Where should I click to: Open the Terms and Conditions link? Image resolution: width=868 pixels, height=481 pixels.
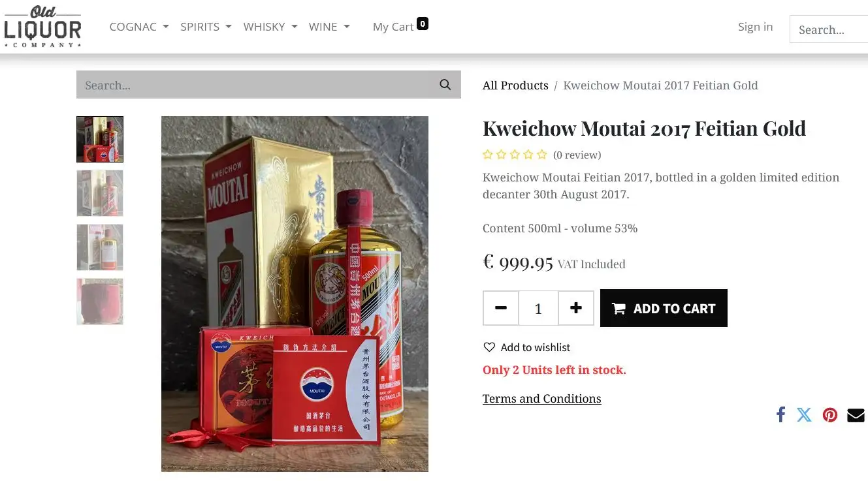(x=541, y=398)
